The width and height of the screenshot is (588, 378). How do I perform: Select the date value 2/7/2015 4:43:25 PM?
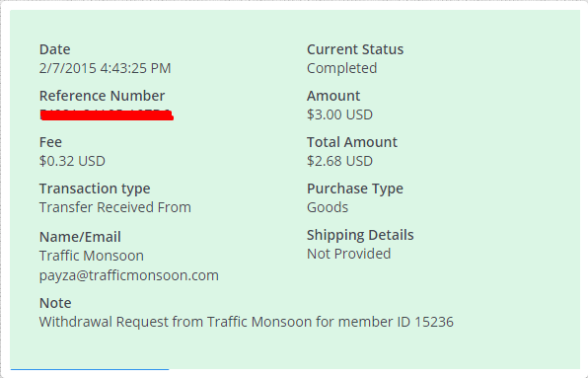(105, 68)
